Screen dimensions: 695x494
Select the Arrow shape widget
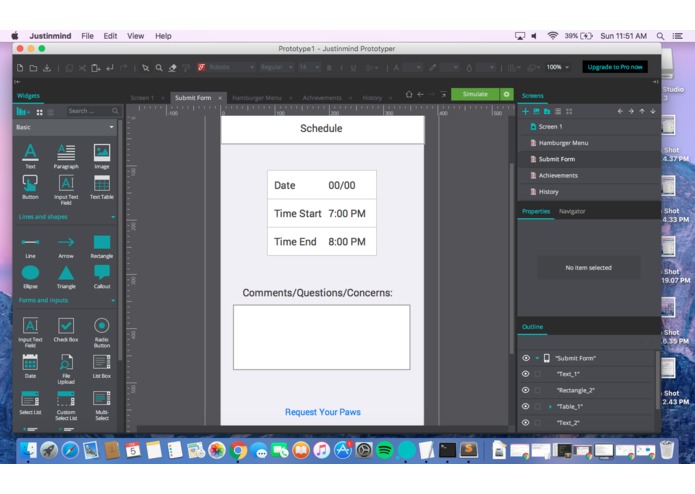pos(66,246)
